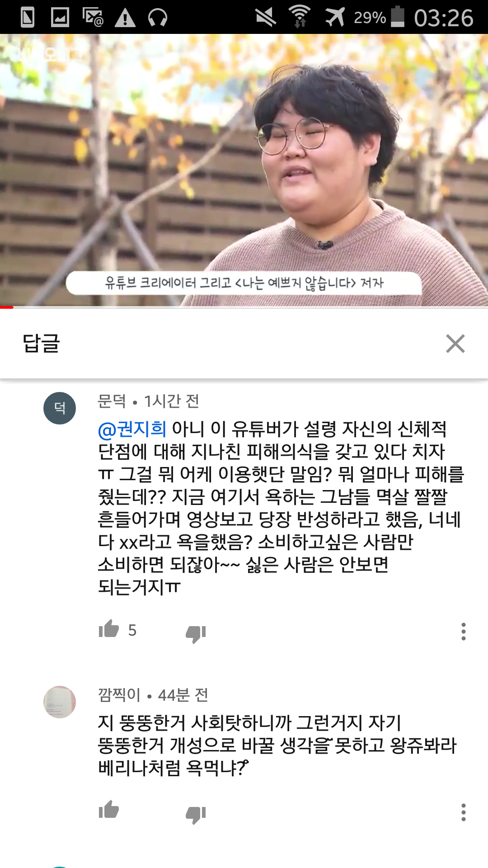This screenshot has width=488, height=868.
Task: Like the comment by 문덕
Action: (108, 629)
